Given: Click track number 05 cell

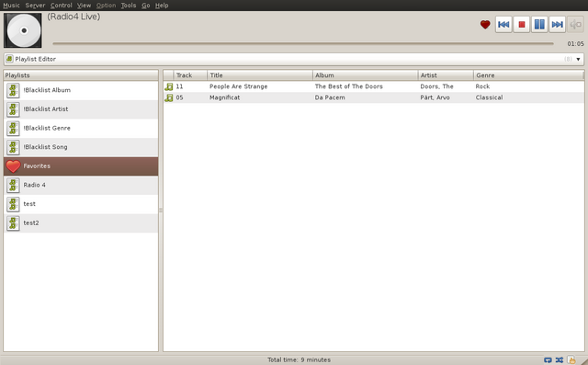Looking at the screenshot, I should [180, 97].
